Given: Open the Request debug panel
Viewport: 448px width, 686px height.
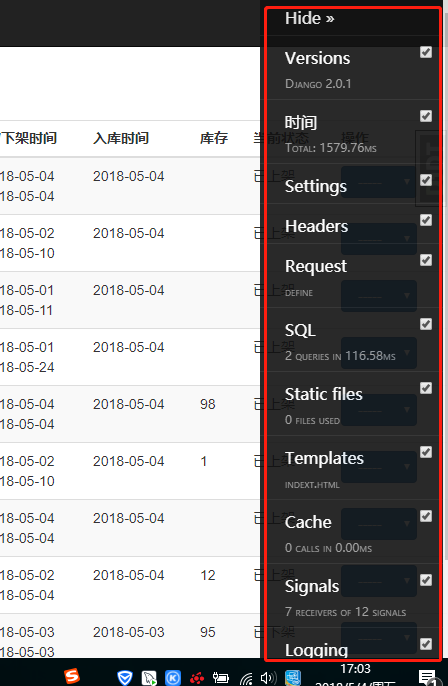Looking at the screenshot, I should [x=315, y=266].
